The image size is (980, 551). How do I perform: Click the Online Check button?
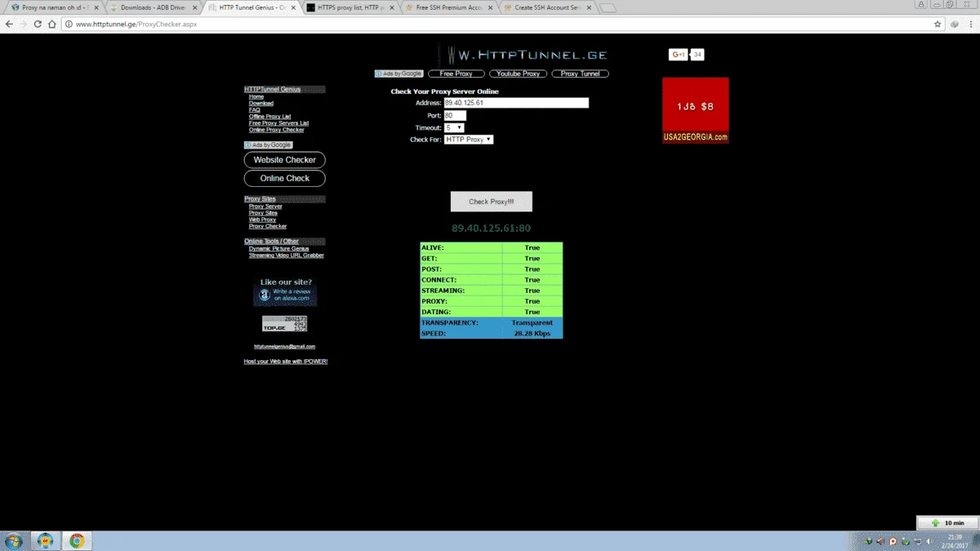(x=284, y=178)
